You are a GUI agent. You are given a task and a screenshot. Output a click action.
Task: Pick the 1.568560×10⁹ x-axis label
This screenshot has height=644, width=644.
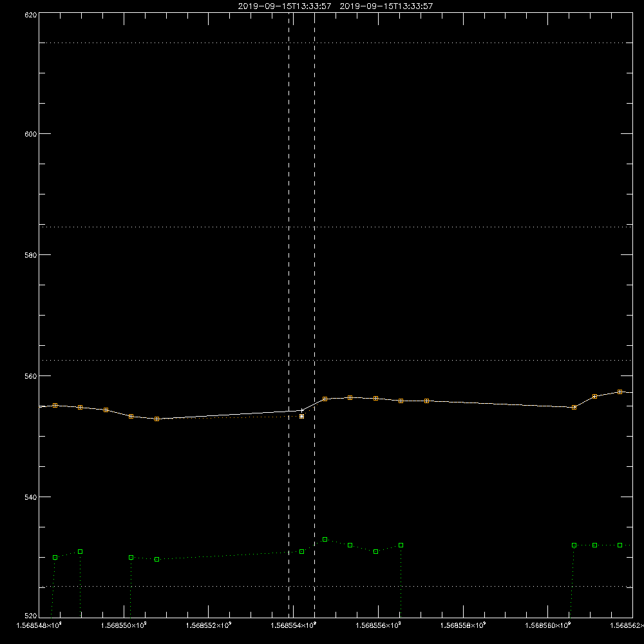[548, 625]
